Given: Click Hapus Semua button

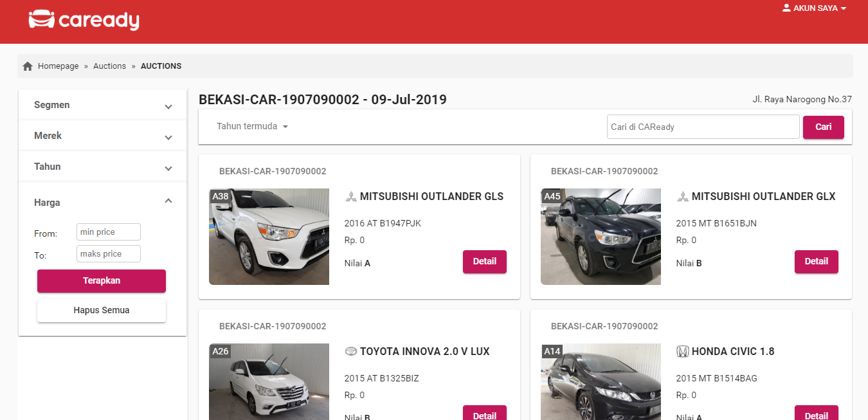Looking at the screenshot, I should [x=102, y=311].
